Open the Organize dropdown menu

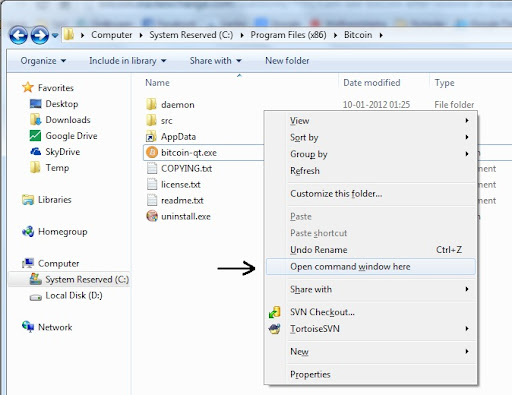pos(43,61)
